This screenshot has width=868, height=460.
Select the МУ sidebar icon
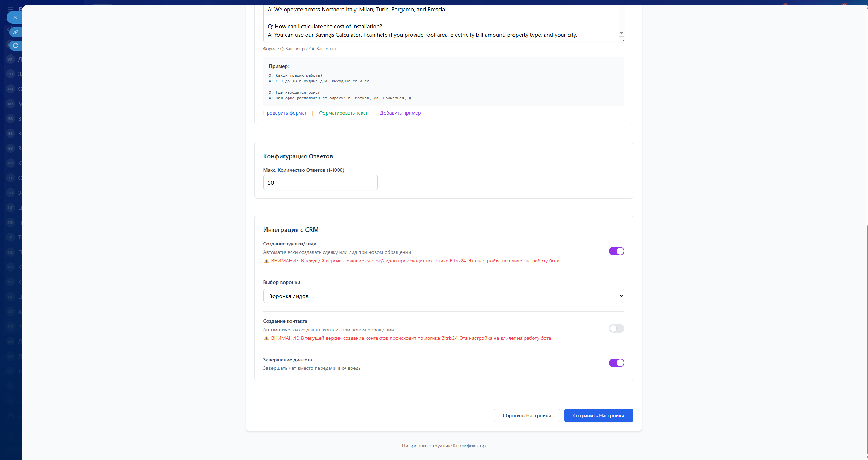click(x=11, y=104)
